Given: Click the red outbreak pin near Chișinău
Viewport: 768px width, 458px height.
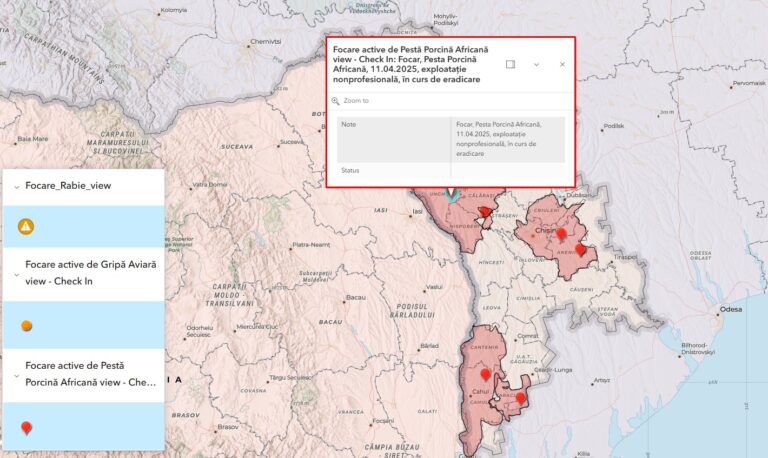Looking at the screenshot, I should (x=561, y=234).
